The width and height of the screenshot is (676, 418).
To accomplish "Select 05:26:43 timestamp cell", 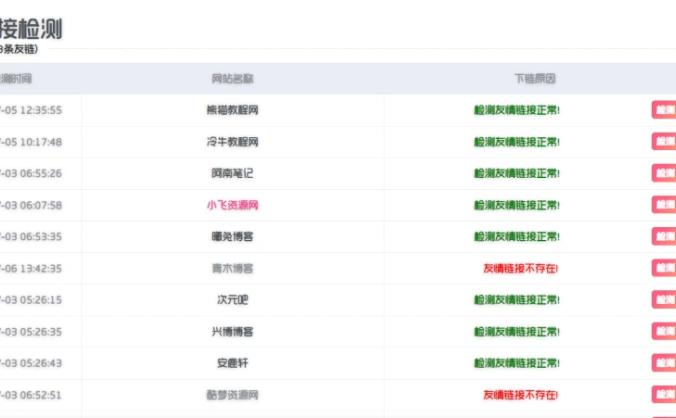I will pos(31,363).
